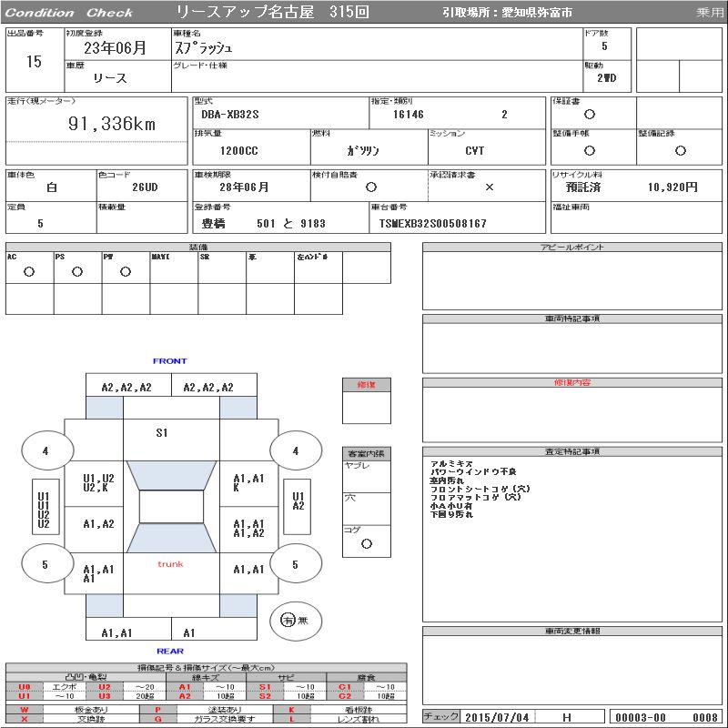Select the lower-right tire circle marked 5
Viewport: 728px width, 728px height.
tap(295, 564)
